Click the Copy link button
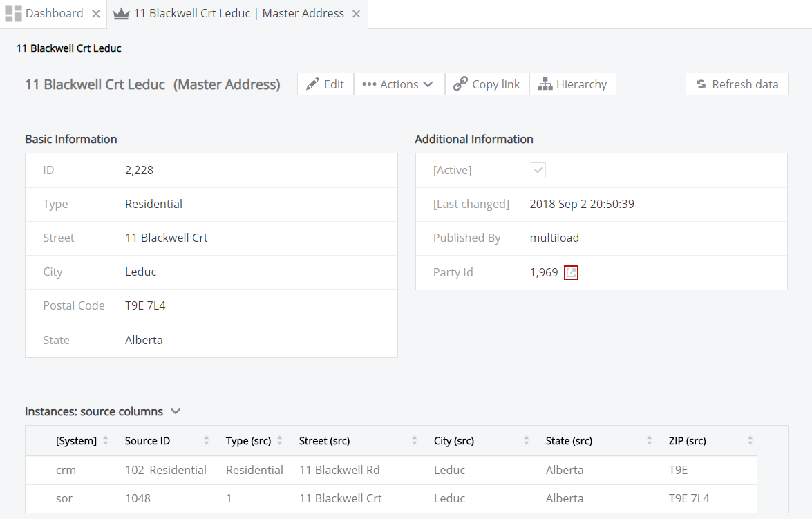The height and width of the screenshot is (519, 812). click(487, 84)
